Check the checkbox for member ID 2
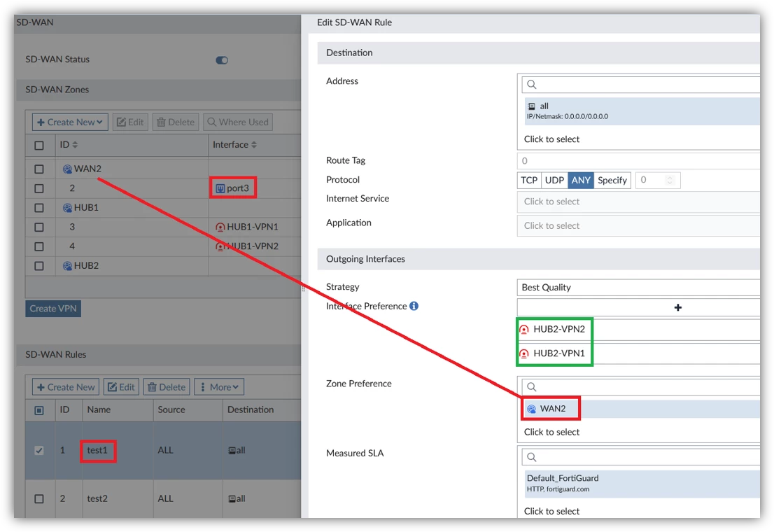This screenshot has height=532, width=774. point(39,188)
